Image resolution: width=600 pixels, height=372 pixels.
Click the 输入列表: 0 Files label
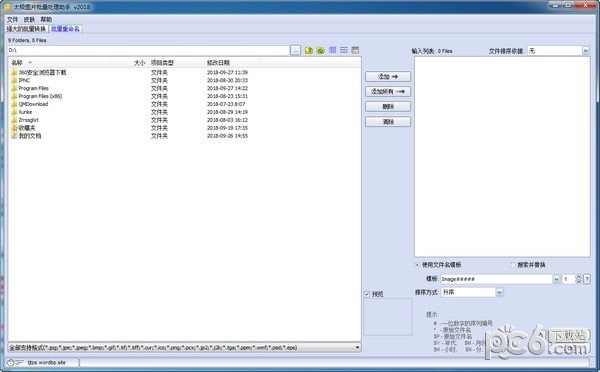[x=432, y=51]
